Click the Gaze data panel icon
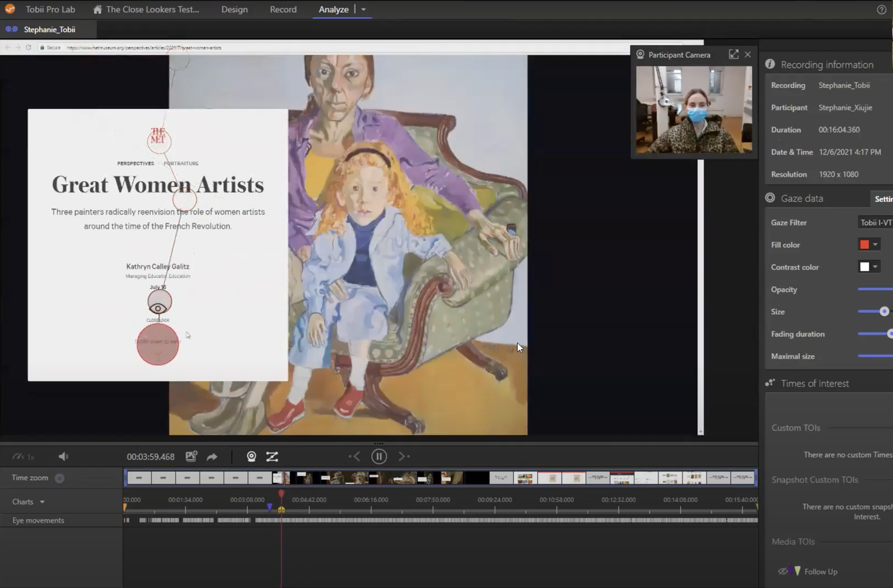 tap(770, 198)
